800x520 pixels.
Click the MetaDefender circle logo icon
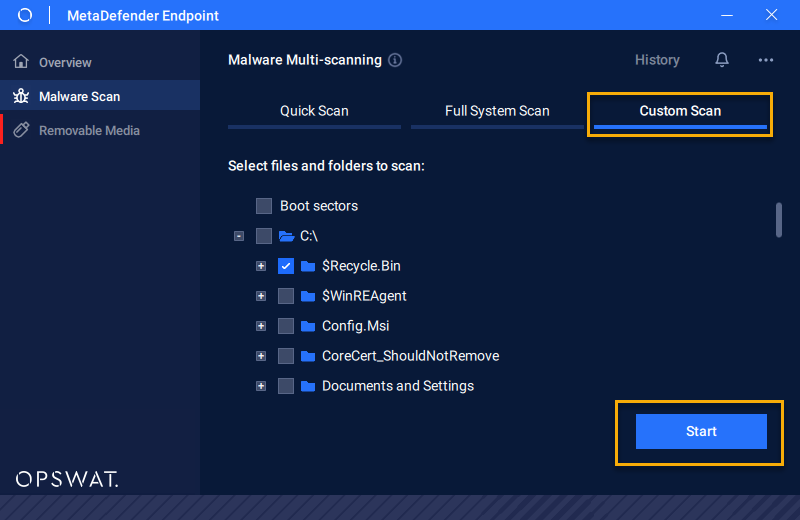[25, 15]
